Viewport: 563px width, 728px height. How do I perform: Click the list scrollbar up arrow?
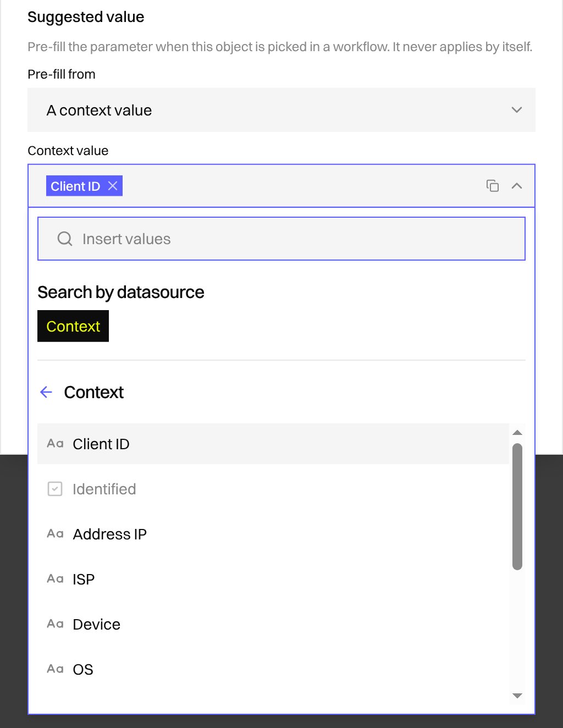517,433
